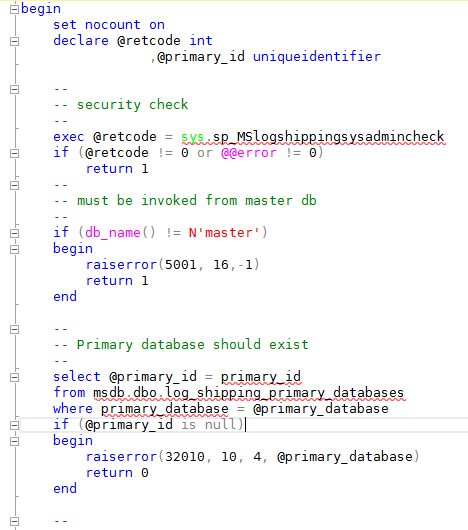Click the 'or' operator in retcode condition
The height and width of the screenshot is (530, 468).
pyautogui.click(x=205, y=153)
